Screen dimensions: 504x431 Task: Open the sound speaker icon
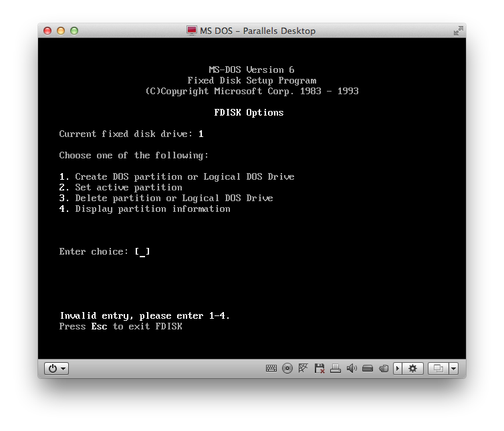click(x=352, y=368)
